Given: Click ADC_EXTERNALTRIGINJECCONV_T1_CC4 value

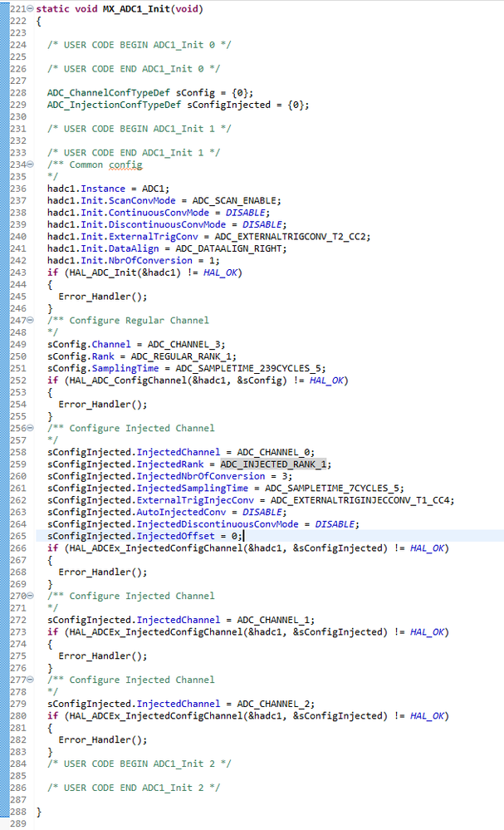Looking at the screenshot, I should [360, 500].
